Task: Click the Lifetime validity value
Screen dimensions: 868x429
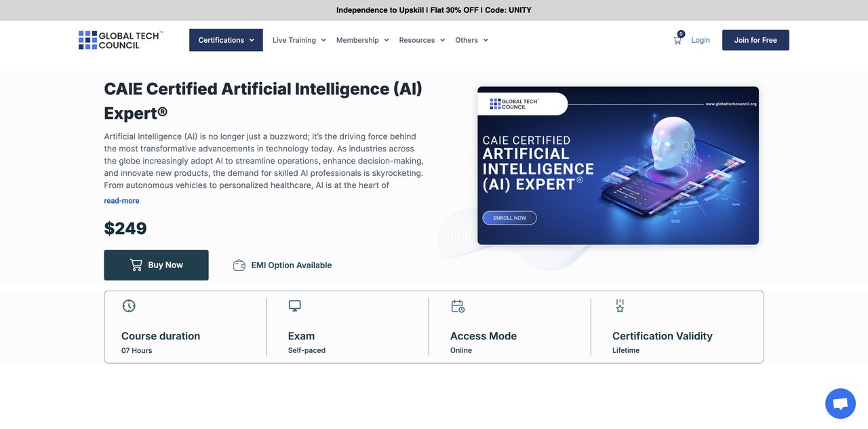Action: pyautogui.click(x=626, y=351)
